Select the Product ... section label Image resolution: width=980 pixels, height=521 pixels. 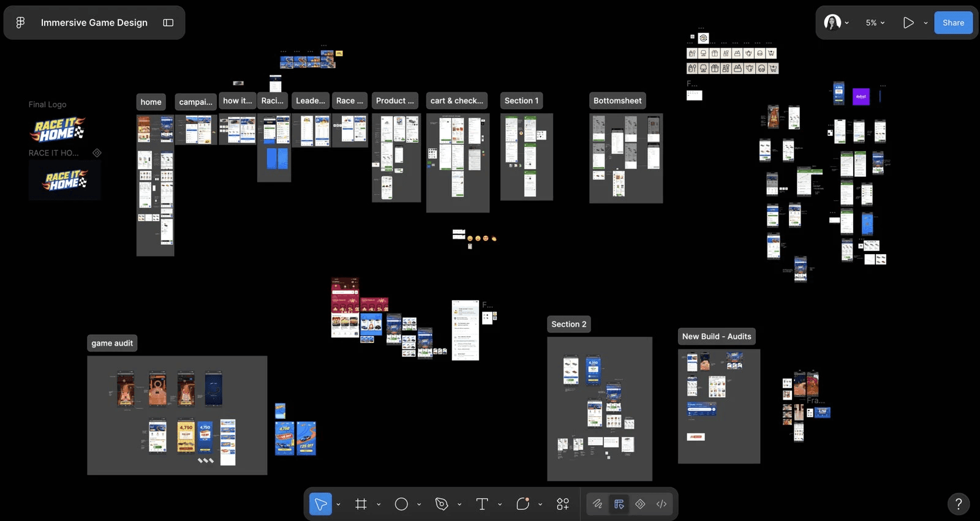click(395, 101)
